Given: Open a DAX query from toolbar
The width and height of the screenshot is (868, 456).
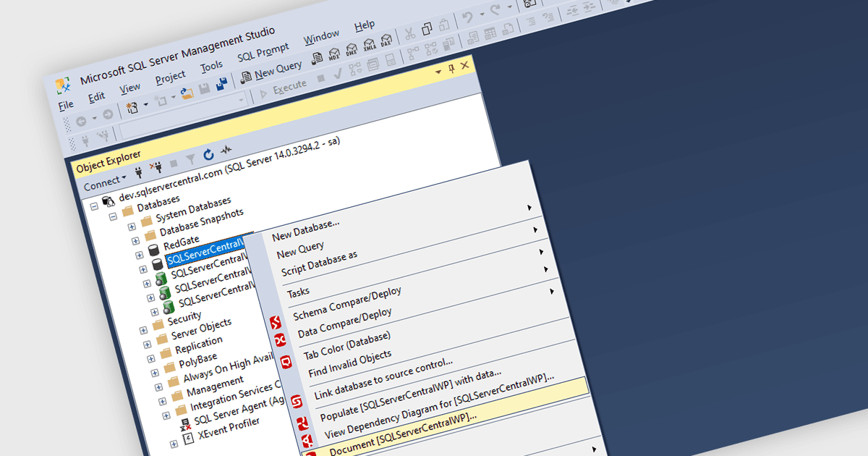Looking at the screenshot, I should click(388, 41).
